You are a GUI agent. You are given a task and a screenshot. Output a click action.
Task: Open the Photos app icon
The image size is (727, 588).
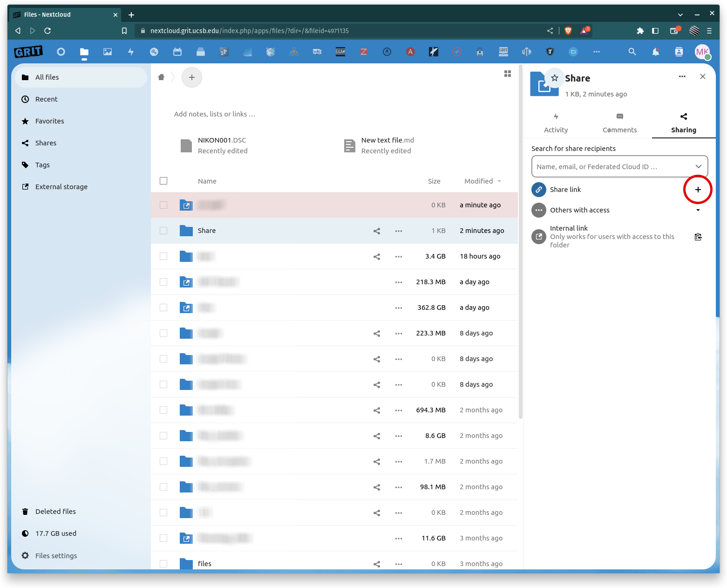click(x=108, y=52)
